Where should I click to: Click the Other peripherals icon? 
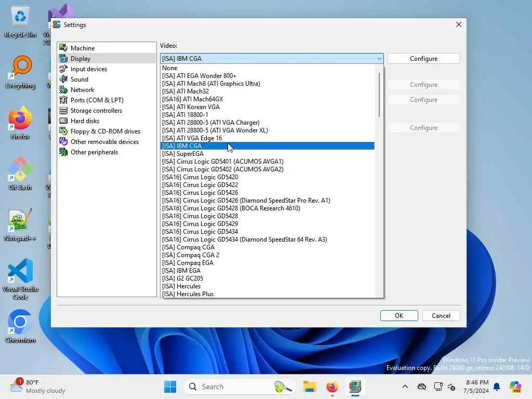point(63,152)
